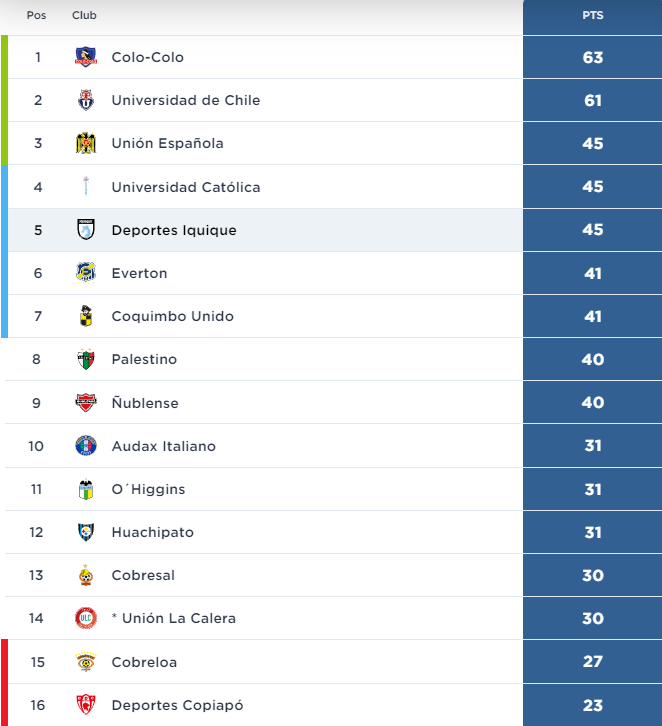The height and width of the screenshot is (726, 662).
Task: Click the Audax Italiano badge icon
Action: coord(86,446)
